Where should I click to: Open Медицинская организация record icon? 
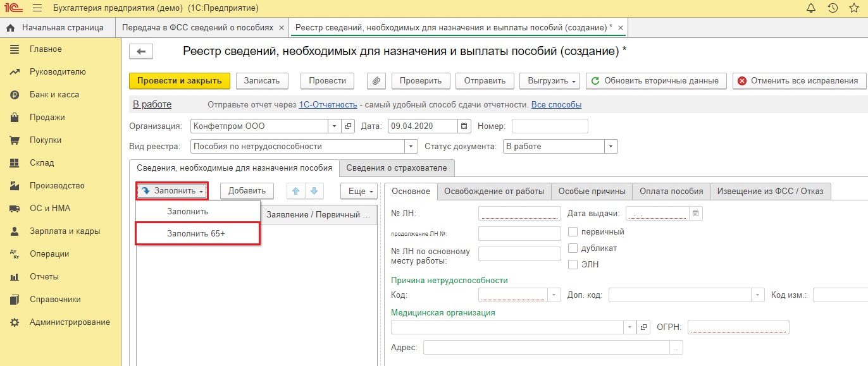(x=644, y=327)
